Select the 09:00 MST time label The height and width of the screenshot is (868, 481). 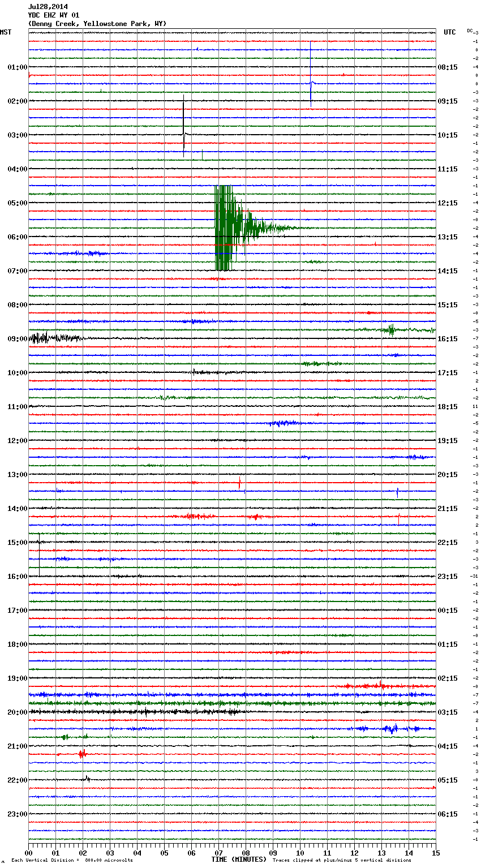(x=18, y=339)
